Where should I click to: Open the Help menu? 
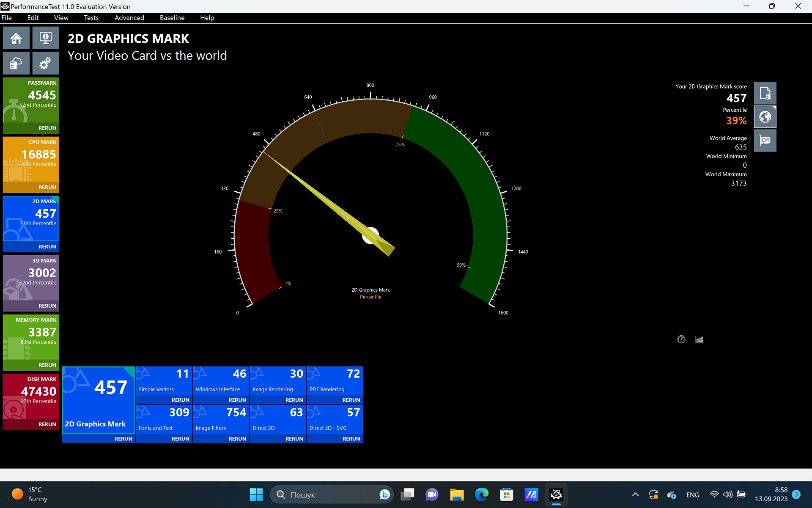click(207, 18)
